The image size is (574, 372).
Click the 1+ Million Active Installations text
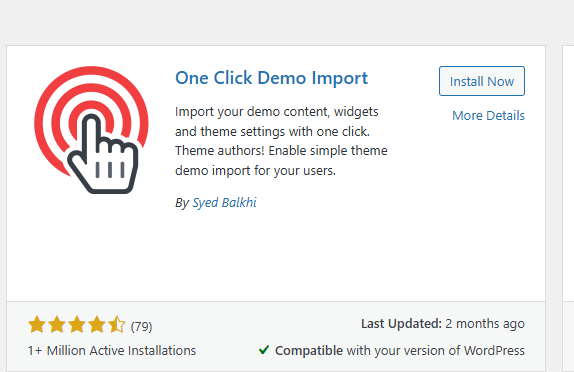point(112,351)
